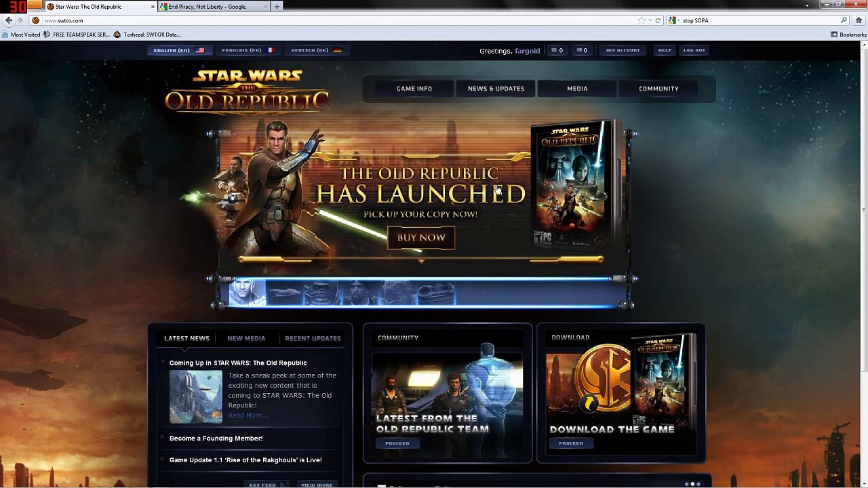Select second slideshow thumbnail showing starship

click(285, 293)
